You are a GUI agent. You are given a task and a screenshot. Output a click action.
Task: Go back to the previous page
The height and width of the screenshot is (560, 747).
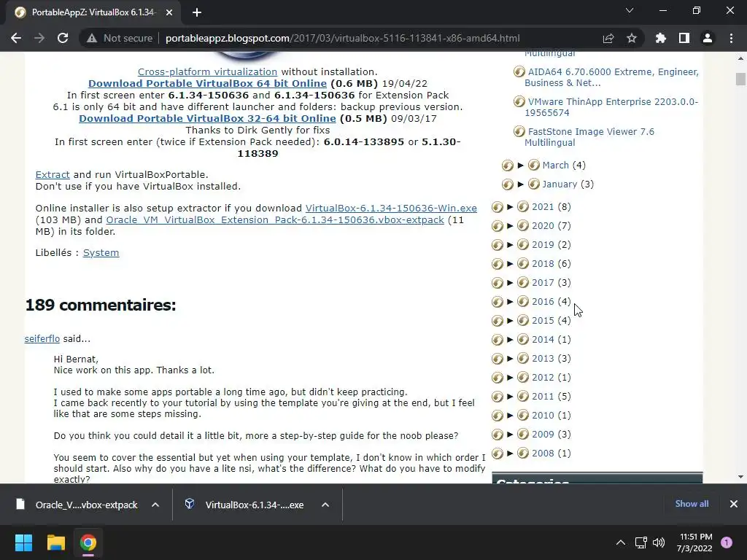(x=16, y=38)
